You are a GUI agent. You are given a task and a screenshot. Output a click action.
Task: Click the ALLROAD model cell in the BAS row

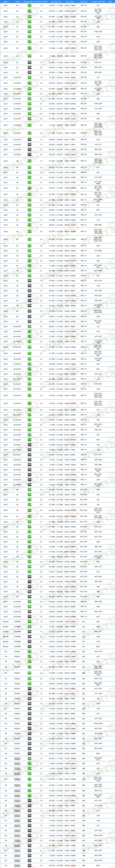click(17, 607)
